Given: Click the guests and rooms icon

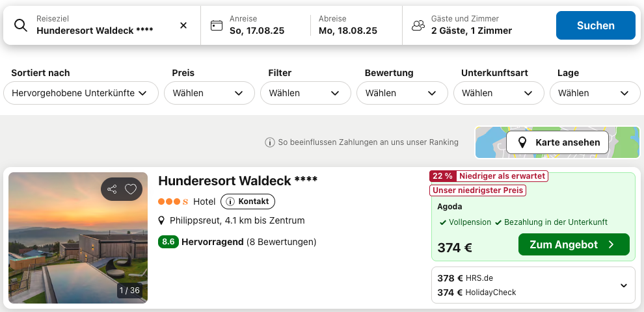Looking at the screenshot, I should tap(418, 25).
